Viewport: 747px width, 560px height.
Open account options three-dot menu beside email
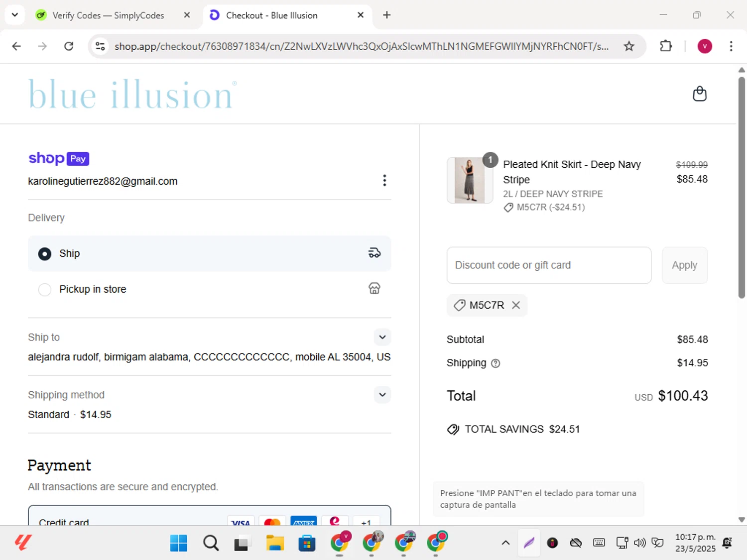tap(384, 180)
